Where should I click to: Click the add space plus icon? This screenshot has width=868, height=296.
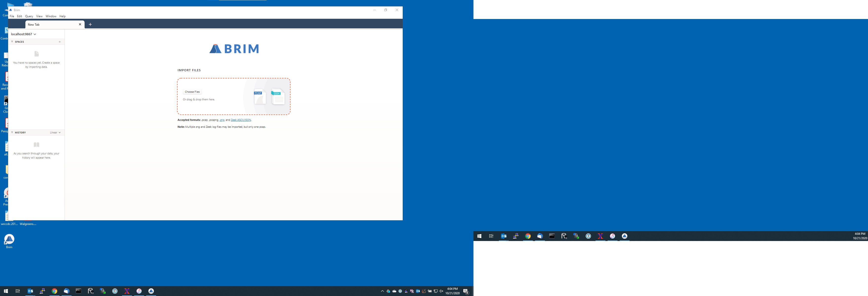click(60, 42)
